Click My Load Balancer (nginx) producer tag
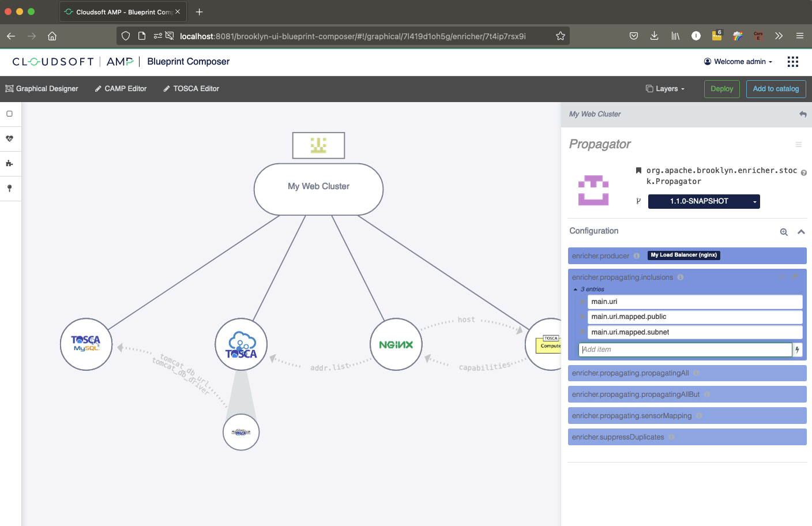812x526 pixels. pyautogui.click(x=684, y=255)
